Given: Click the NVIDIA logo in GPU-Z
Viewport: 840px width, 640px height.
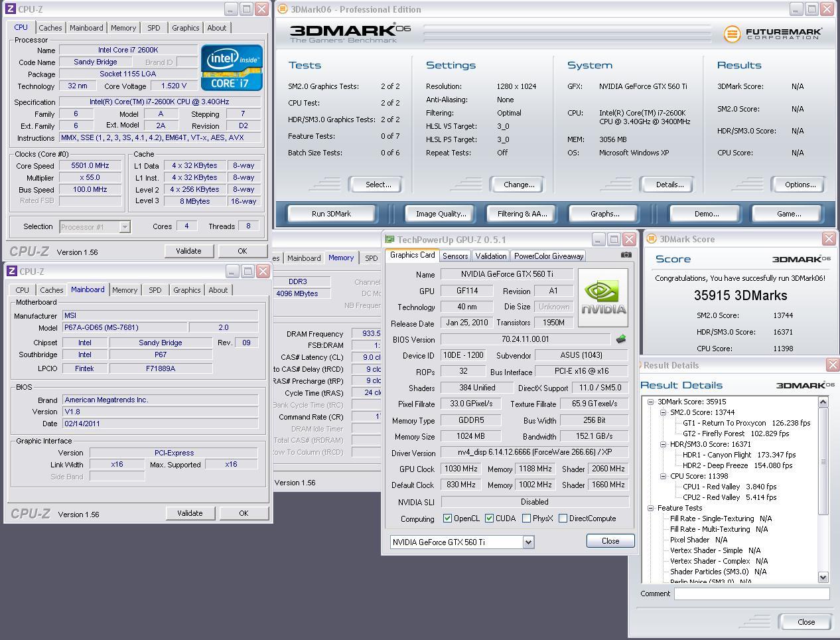Looking at the screenshot, I should (x=603, y=298).
